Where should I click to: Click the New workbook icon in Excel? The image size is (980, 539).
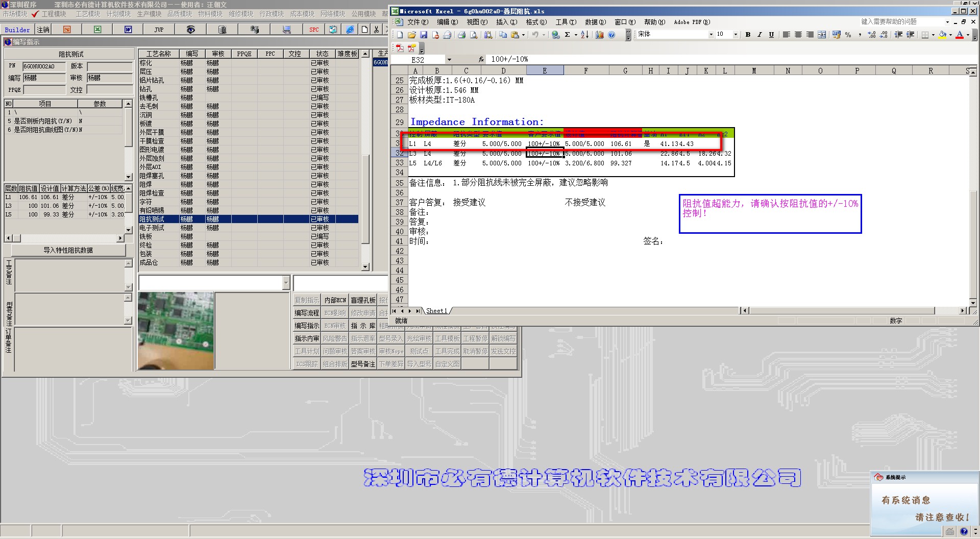400,35
